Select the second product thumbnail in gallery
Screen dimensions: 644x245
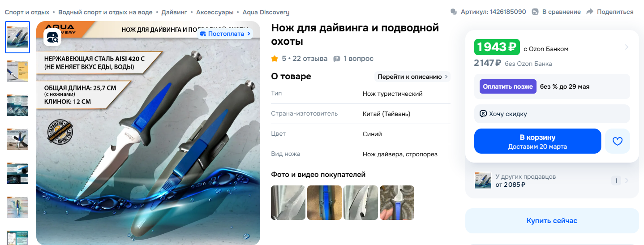click(x=17, y=71)
